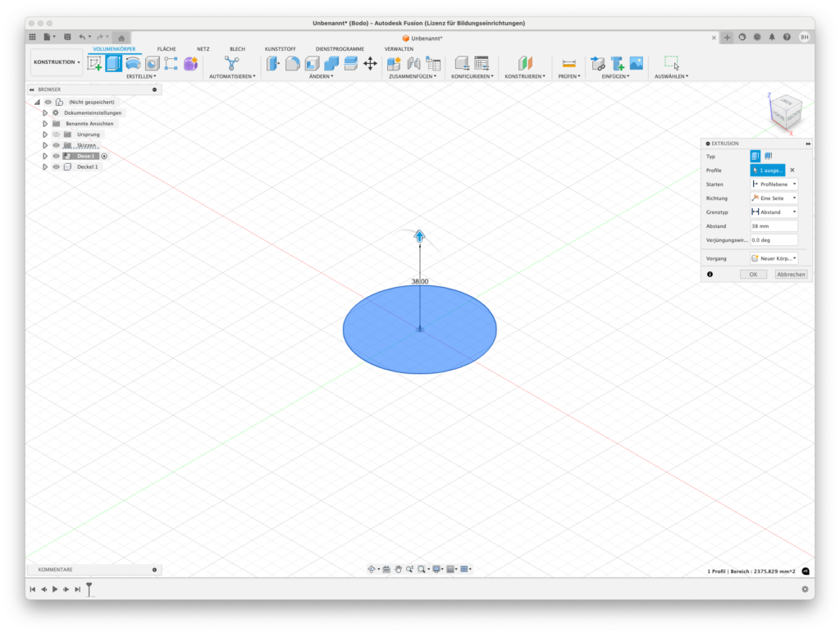Click Abbrechen to cancel the extrusion
Image resolution: width=840 pixels, height=633 pixels.
[x=791, y=275]
